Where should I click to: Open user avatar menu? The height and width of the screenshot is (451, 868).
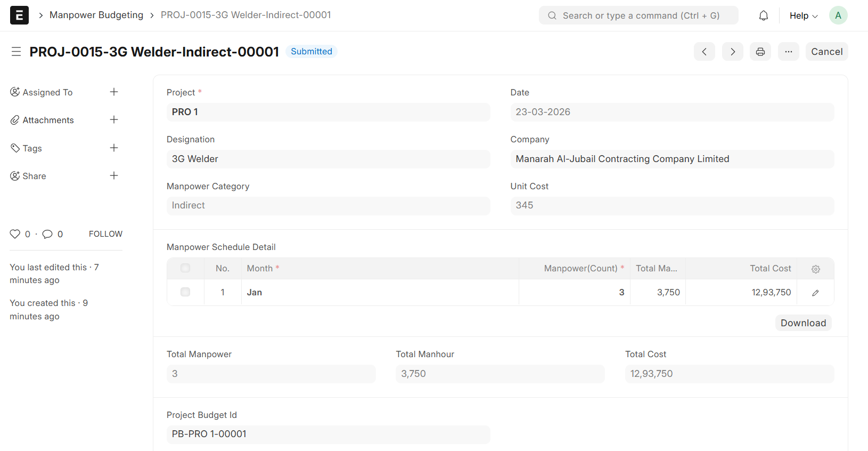point(838,15)
